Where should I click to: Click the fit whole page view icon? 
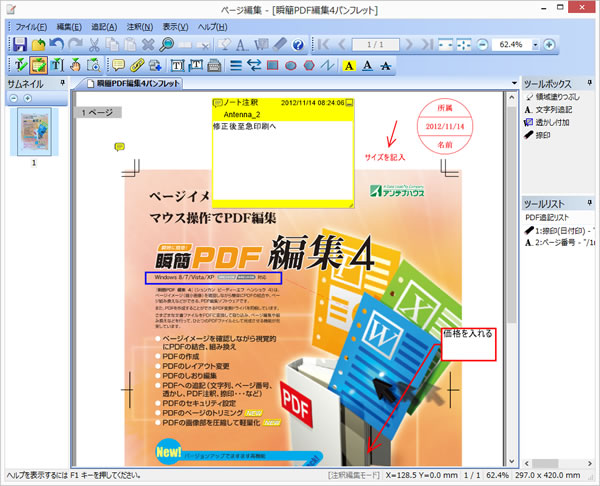(464, 45)
